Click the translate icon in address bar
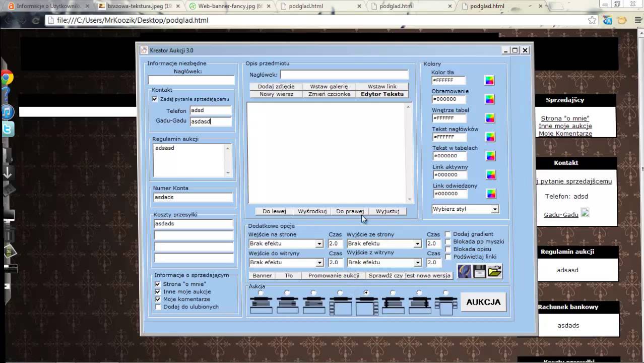644x363 pixels. [608, 20]
